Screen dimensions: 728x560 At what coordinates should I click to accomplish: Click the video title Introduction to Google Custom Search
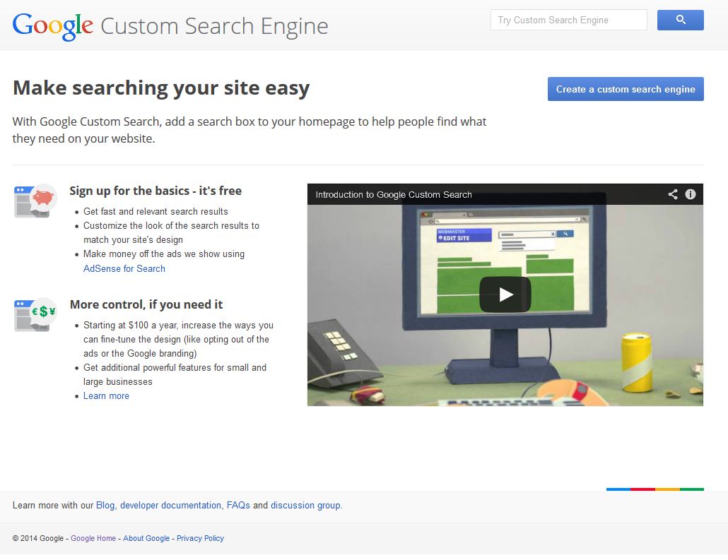coord(394,194)
